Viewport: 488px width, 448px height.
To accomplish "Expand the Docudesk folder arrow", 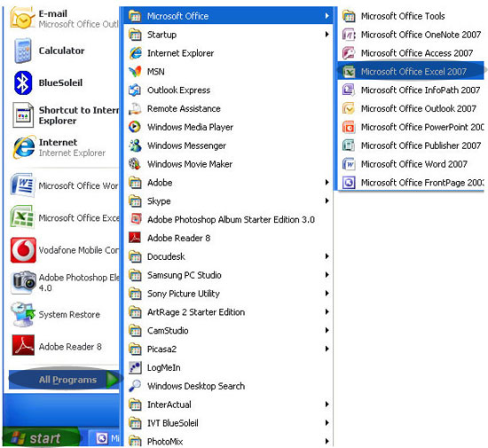I will pos(327,256).
